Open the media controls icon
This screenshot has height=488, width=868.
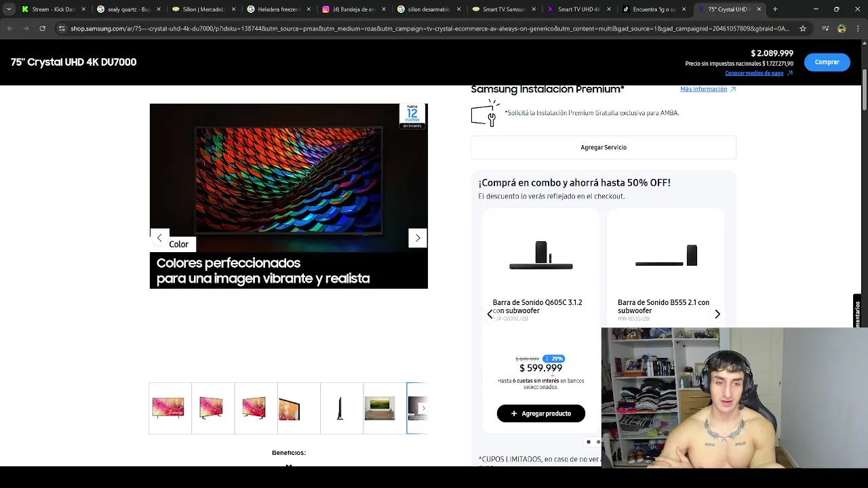click(825, 28)
